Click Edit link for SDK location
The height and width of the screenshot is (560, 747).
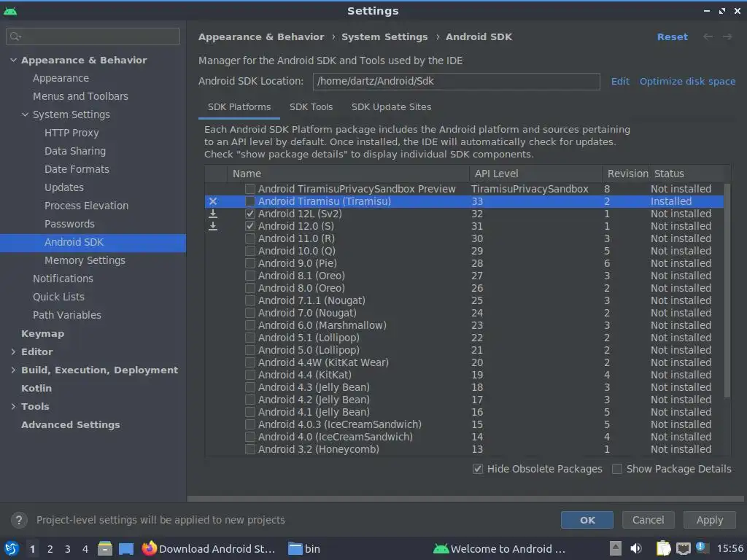click(x=620, y=82)
